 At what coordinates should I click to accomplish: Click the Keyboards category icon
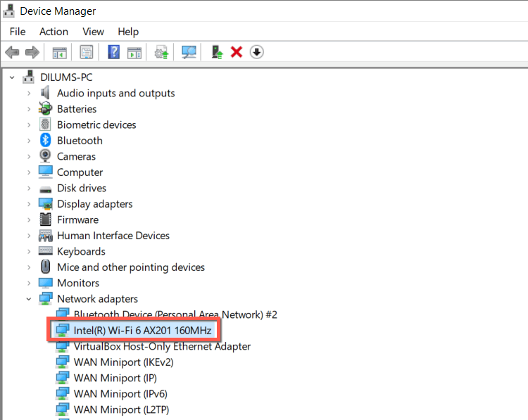tap(45, 251)
